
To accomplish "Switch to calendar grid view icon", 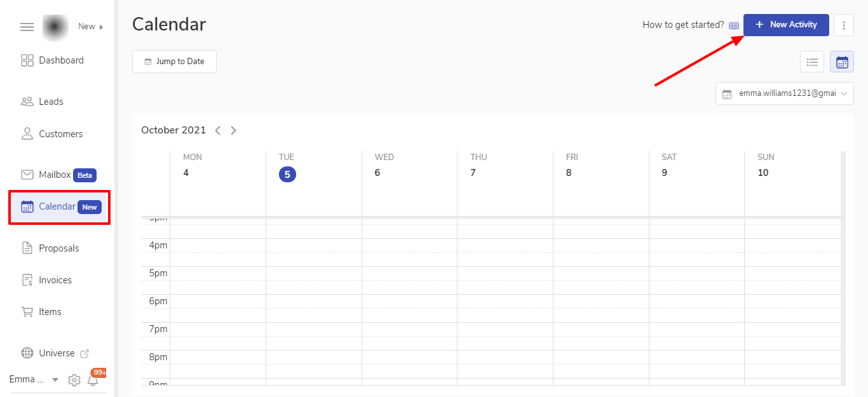I will (842, 62).
